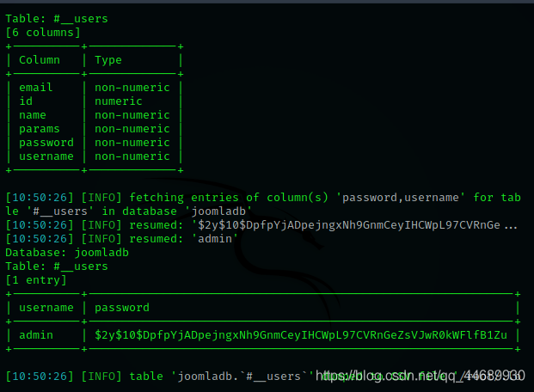Click the 'fetching entries of column(s)' log line
This screenshot has height=392, width=534.
263,205
